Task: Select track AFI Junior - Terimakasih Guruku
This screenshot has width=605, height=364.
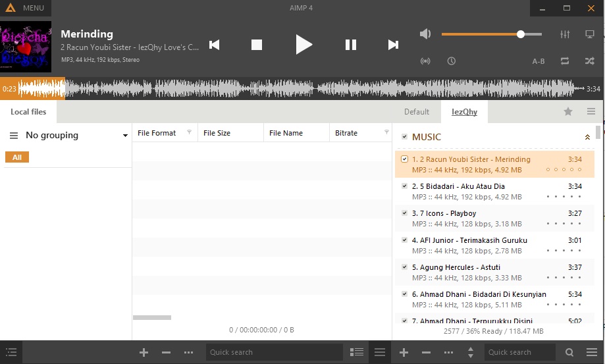Action: coord(494,246)
